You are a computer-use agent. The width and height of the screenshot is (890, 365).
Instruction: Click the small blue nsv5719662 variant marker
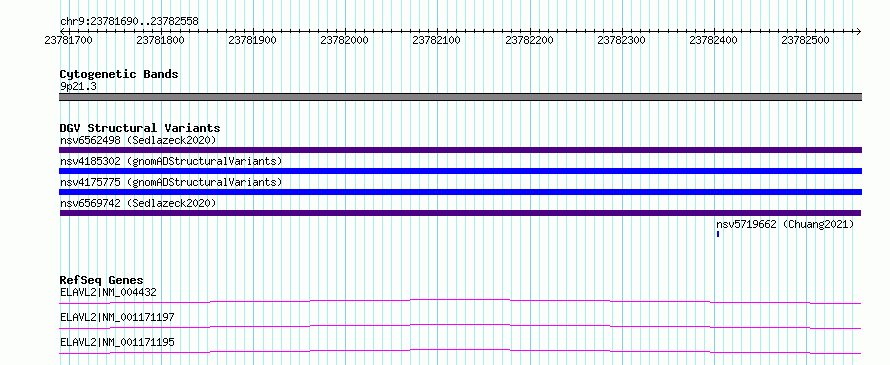pyautogui.click(x=718, y=234)
